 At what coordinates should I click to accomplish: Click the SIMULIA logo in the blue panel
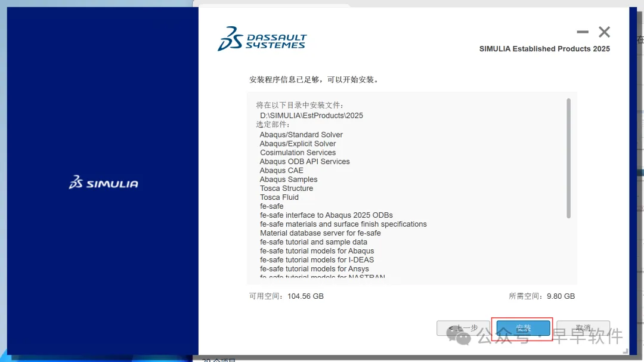104,182
